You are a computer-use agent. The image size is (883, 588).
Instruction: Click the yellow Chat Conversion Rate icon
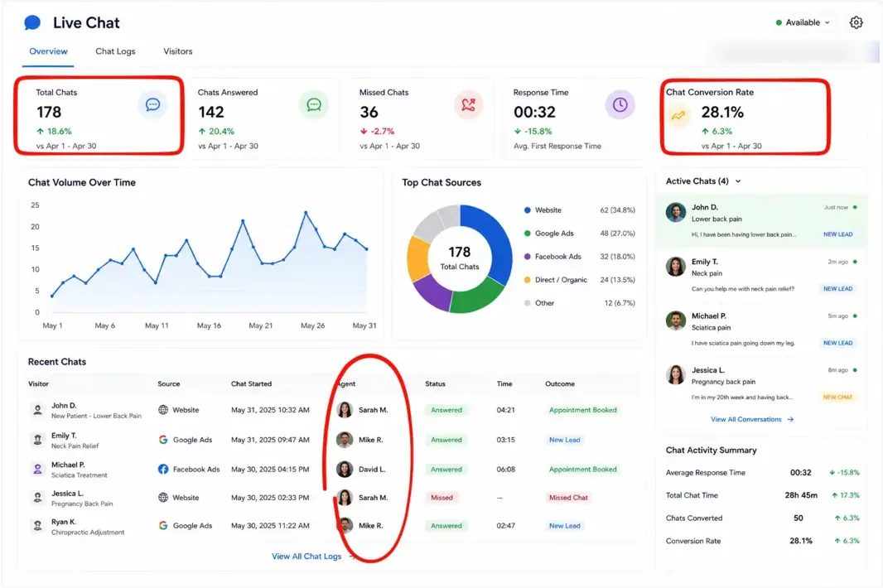(x=678, y=115)
